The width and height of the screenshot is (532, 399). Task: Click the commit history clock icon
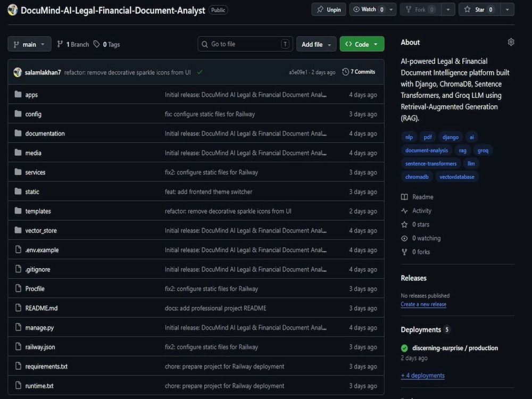345,72
